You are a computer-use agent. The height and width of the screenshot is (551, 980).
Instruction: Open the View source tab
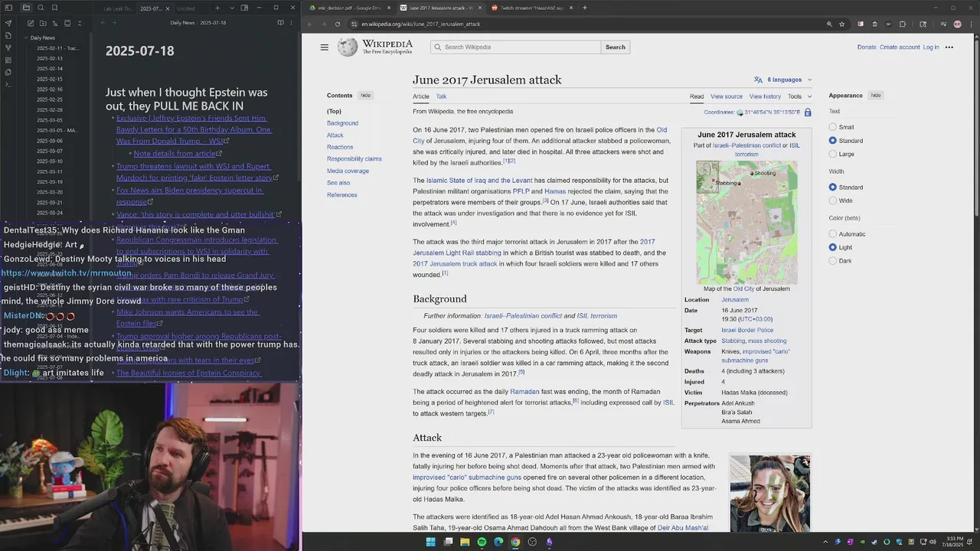click(726, 96)
